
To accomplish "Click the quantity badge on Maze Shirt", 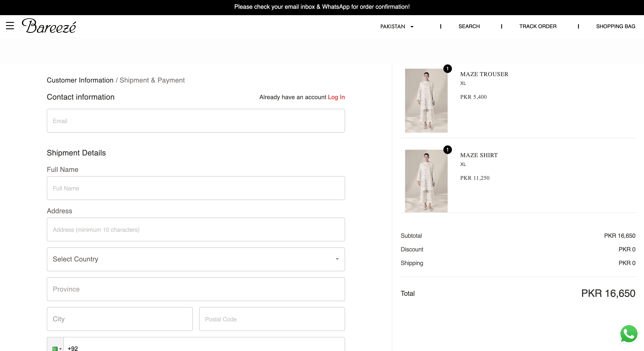I will 447,150.
